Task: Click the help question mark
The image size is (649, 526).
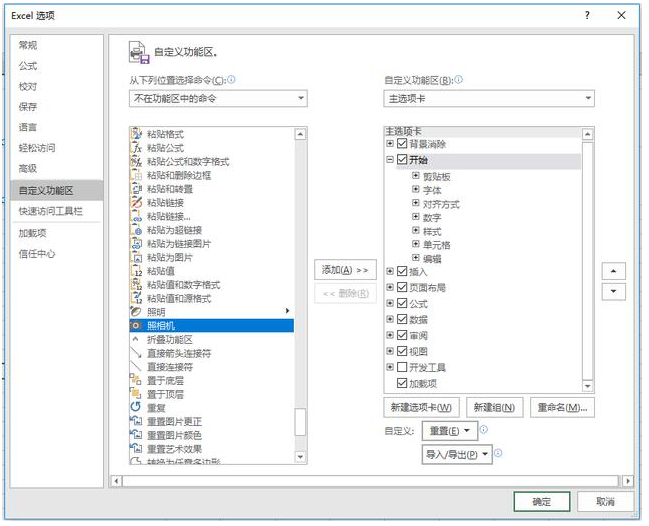Action: click(587, 15)
